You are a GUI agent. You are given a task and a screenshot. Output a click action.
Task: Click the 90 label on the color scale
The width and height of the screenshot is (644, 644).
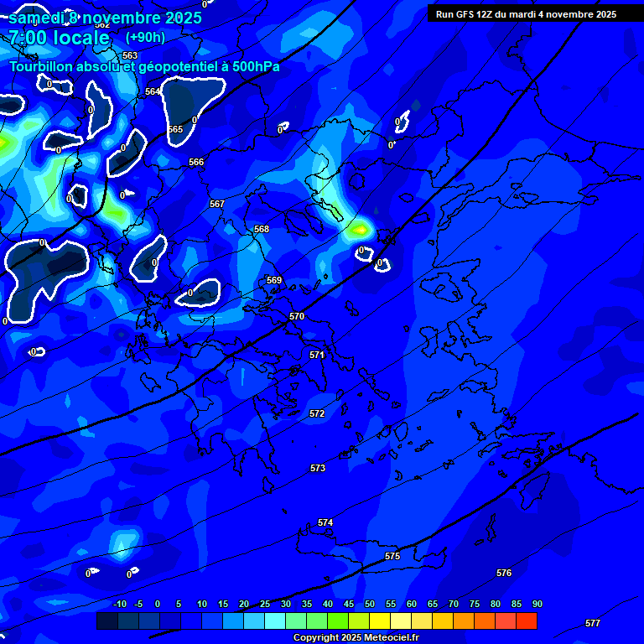[x=537, y=604]
